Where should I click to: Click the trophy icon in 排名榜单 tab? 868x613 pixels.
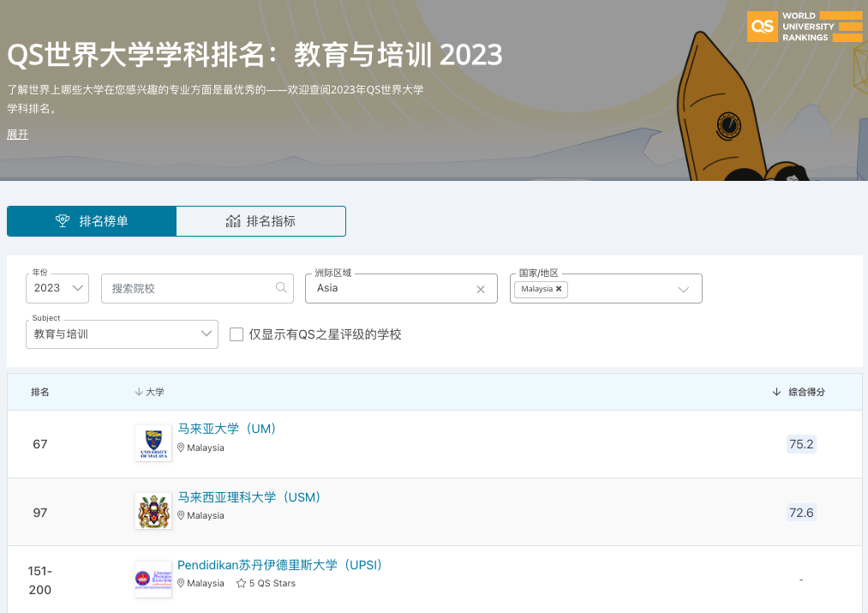pyautogui.click(x=63, y=221)
